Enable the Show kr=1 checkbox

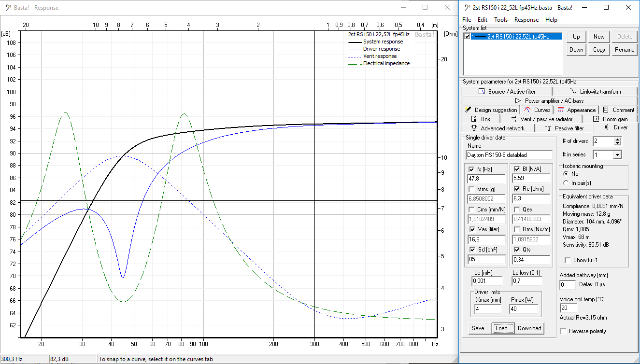point(568,260)
